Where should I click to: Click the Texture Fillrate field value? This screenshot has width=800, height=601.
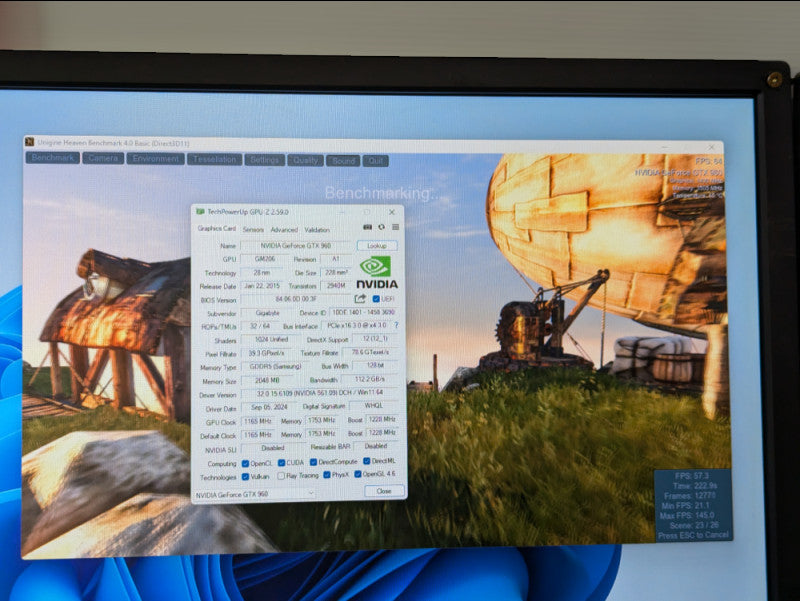[370, 352]
